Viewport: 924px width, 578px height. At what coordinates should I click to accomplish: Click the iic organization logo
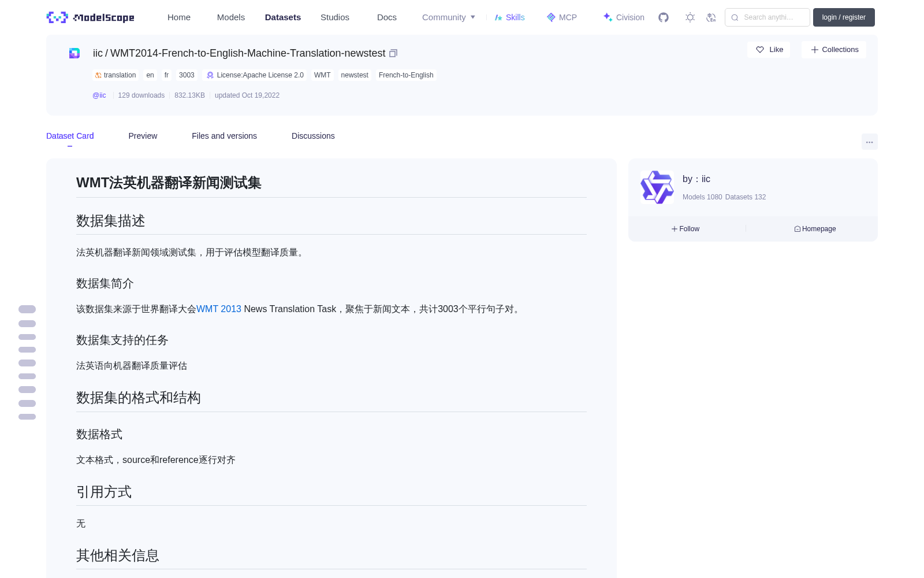point(657,187)
